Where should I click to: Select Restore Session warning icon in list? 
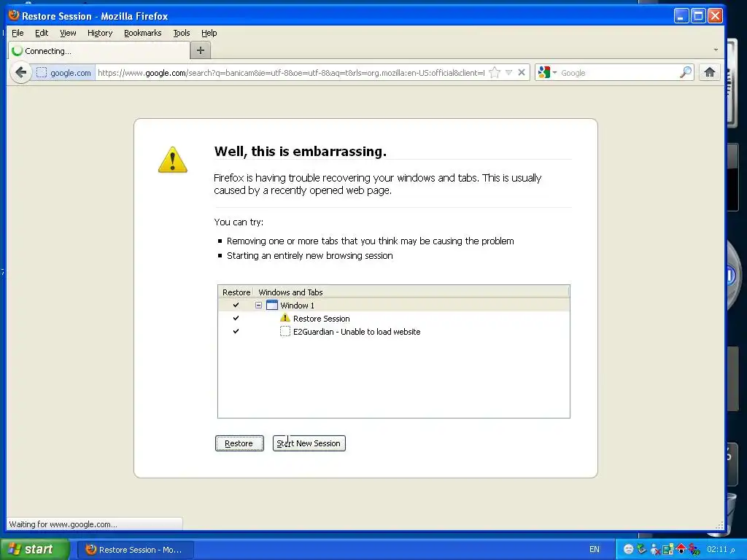click(285, 318)
